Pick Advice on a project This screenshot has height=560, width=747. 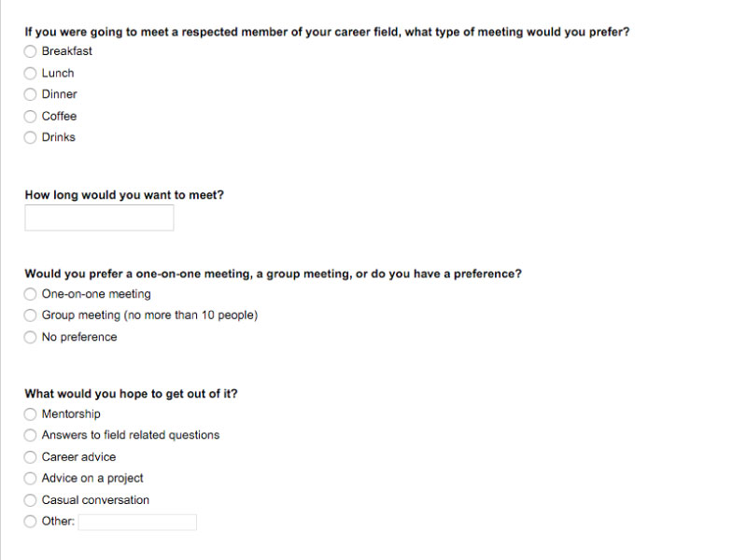click(30, 478)
